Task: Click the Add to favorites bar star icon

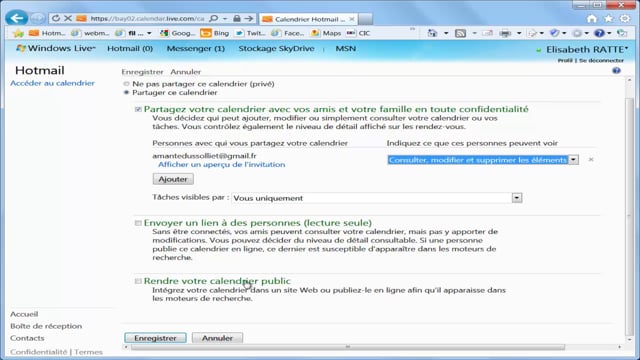Action: click(18, 33)
